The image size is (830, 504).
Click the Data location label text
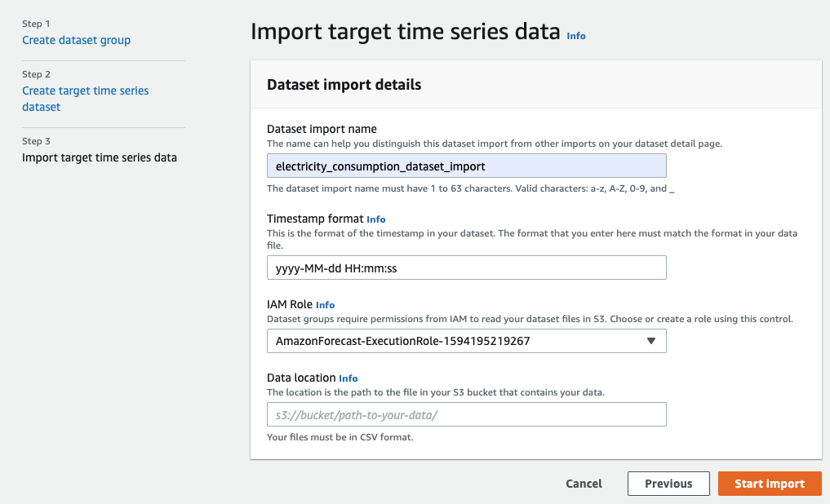(x=301, y=378)
